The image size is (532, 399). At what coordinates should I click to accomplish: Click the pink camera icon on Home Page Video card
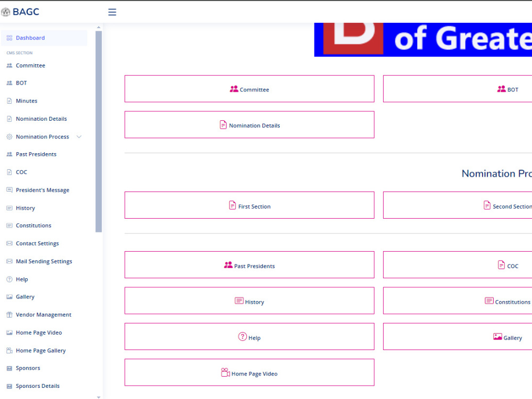point(225,372)
